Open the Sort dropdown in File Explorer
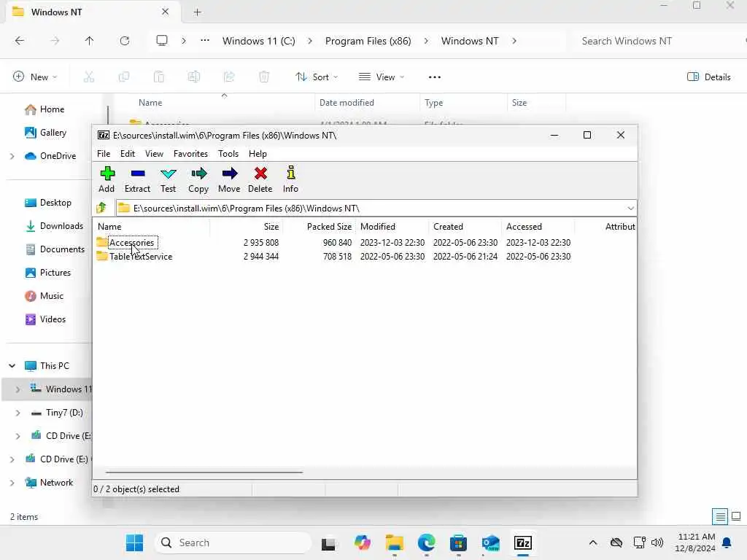This screenshot has height=560, width=747. [317, 77]
